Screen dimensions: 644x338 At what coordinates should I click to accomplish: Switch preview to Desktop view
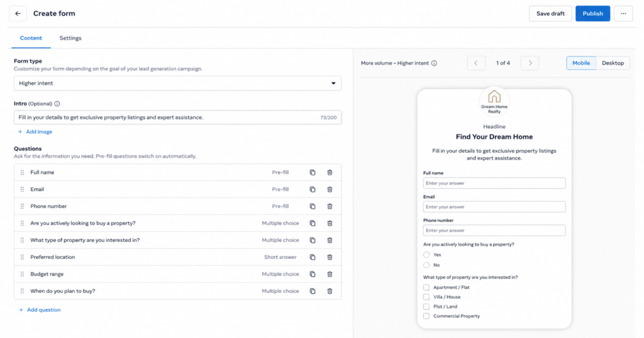(613, 63)
